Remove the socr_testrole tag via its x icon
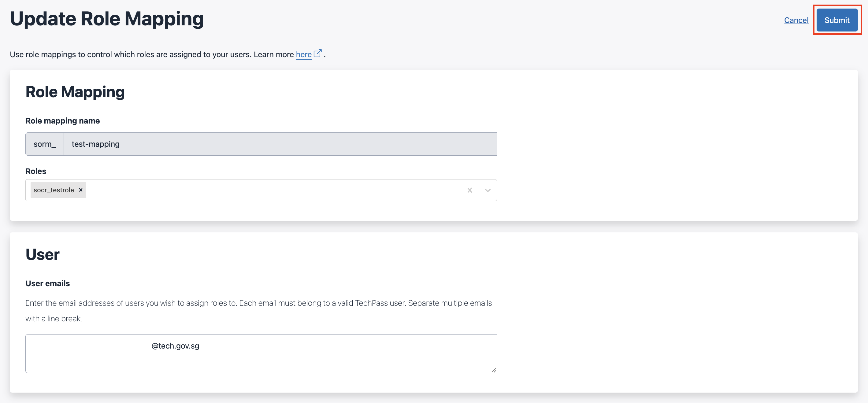This screenshot has width=868, height=403. (80, 190)
